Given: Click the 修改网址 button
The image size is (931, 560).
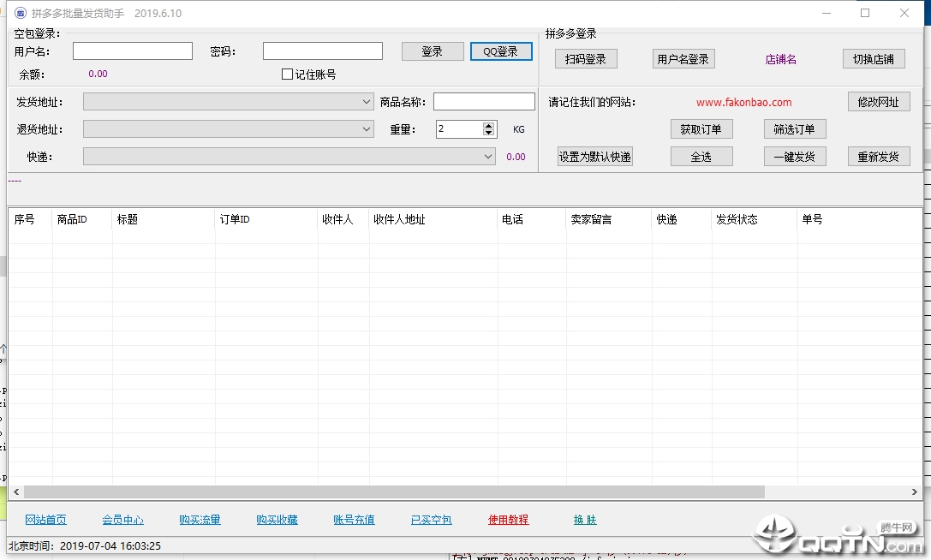Looking at the screenshot, I should click(879, 102).
